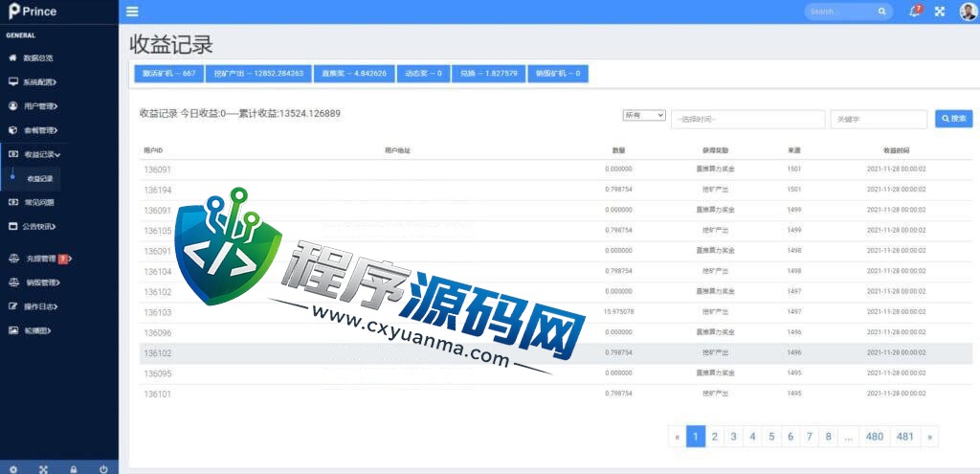Click user ID 136103 in table
Image resolution: width=980 pixels, height=474 pixels.
click(158, 312)
